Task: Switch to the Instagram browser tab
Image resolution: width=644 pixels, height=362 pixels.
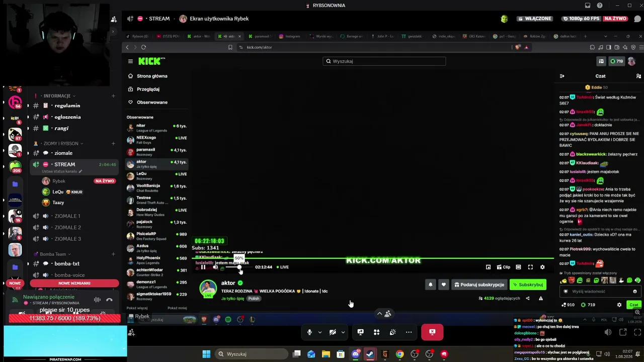Action: pyautogui.click(x=291, y=36)
